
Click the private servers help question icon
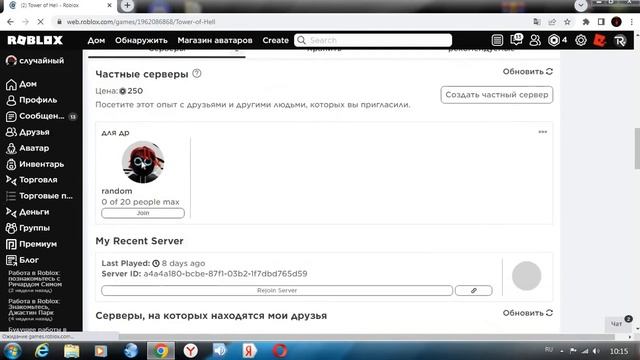pos(197,73)
